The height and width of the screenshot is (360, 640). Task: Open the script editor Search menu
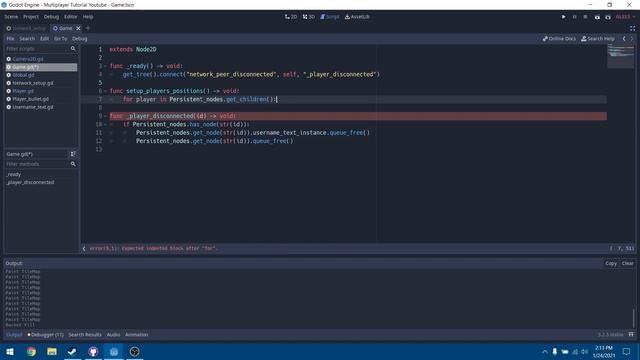27,38
